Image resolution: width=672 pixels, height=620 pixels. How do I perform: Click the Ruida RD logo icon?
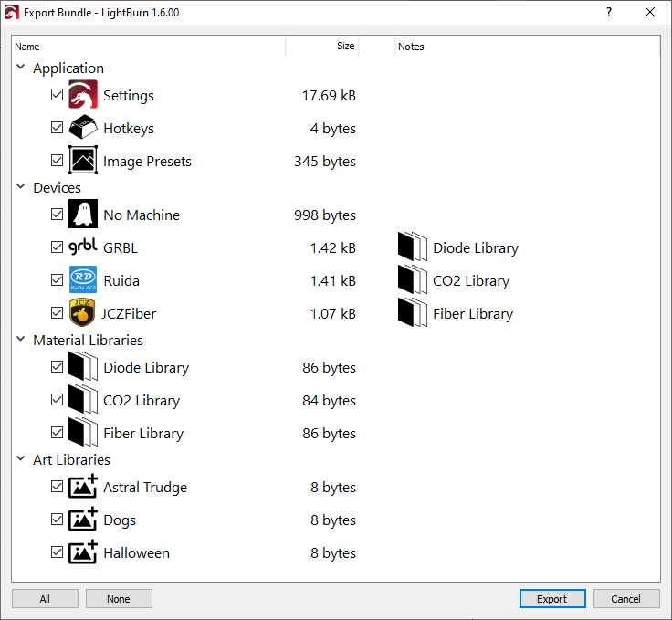[x=83, y=279]
